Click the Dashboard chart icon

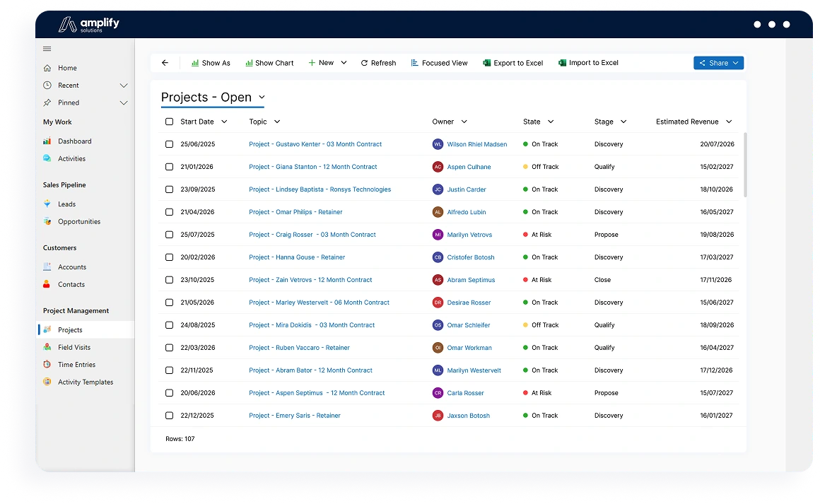(x=47, y=141)
